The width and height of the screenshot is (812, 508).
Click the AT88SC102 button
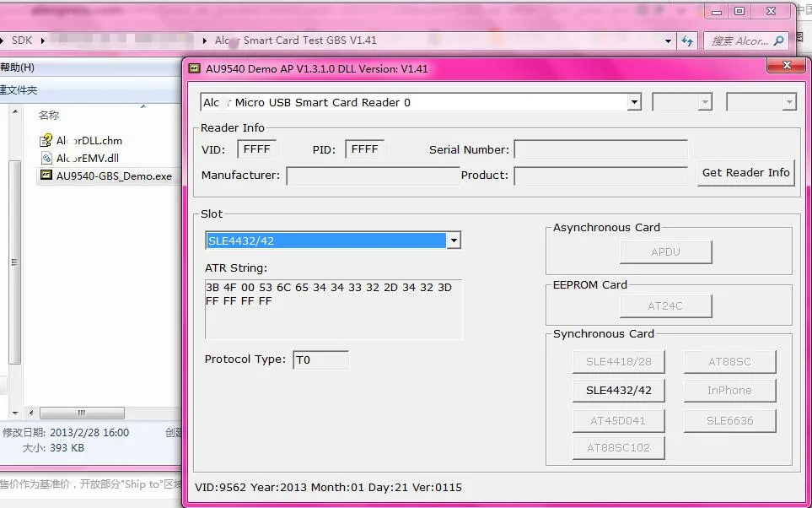point(618,448)
